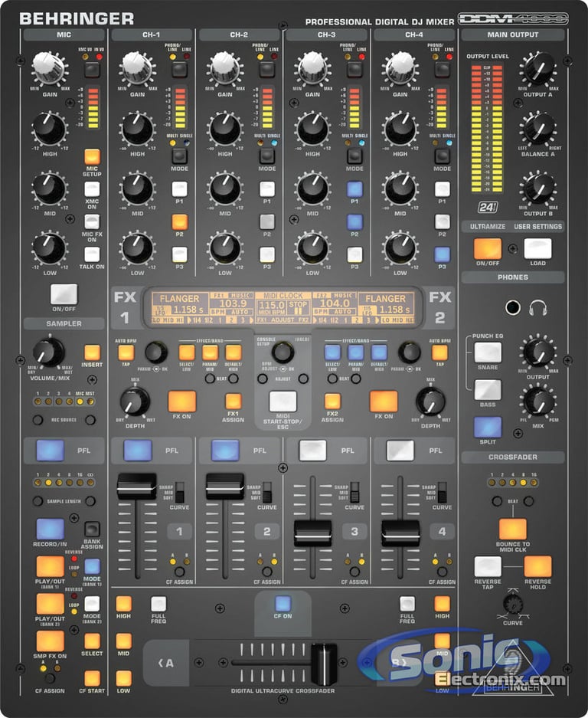Switch the MIC ON/OFF button

click(x=64, y=294)
